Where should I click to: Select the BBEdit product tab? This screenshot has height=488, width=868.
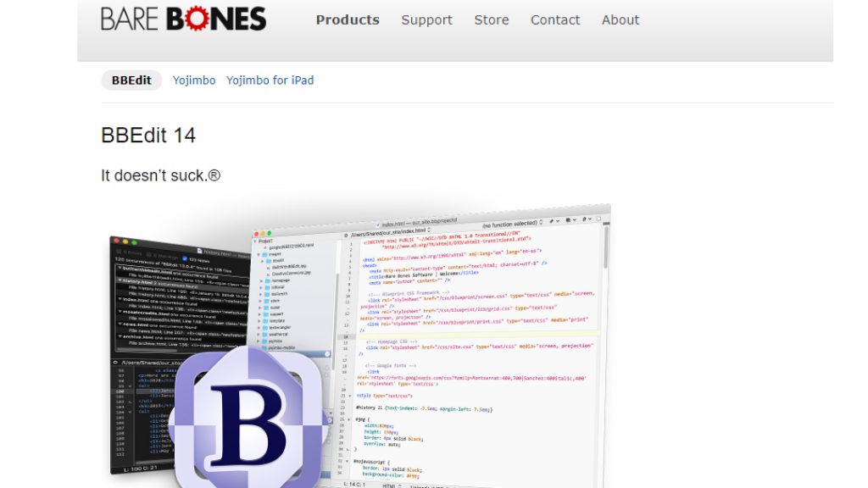pyautogui.click(x=131, y=80)
